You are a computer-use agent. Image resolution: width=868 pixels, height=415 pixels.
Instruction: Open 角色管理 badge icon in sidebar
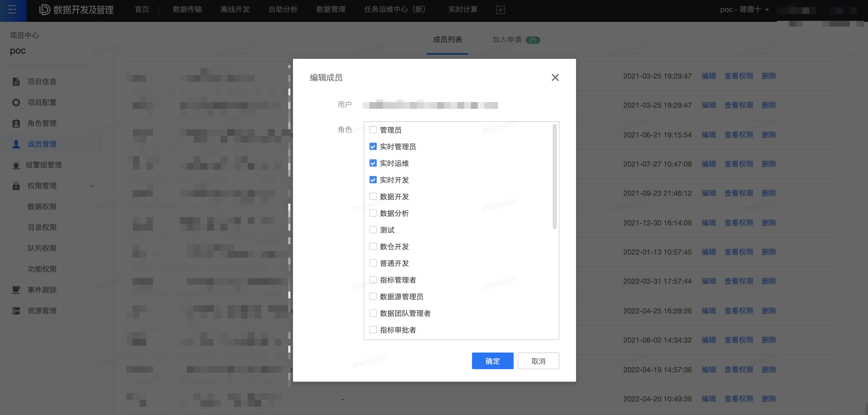pyautogui.click(x=16, y=123)
